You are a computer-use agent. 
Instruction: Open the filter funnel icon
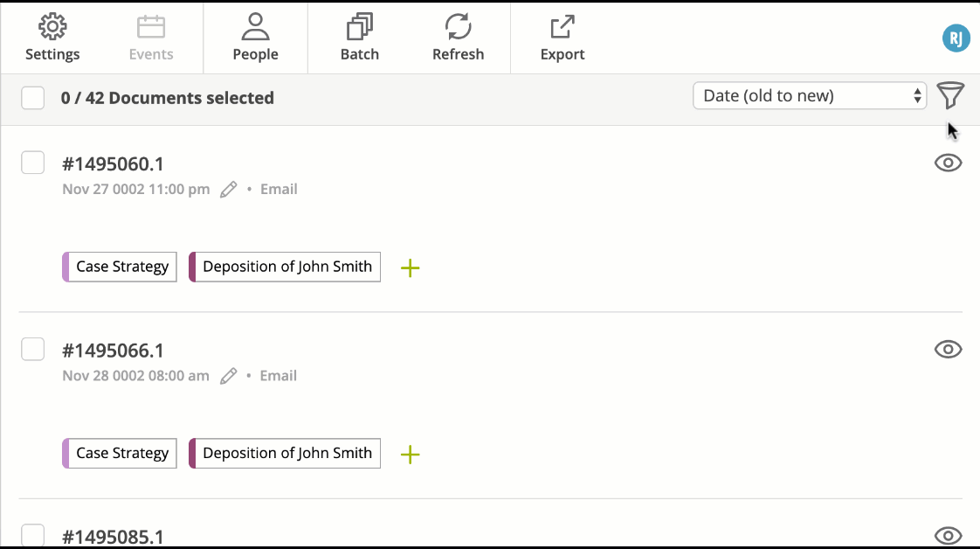pos(950,95)
